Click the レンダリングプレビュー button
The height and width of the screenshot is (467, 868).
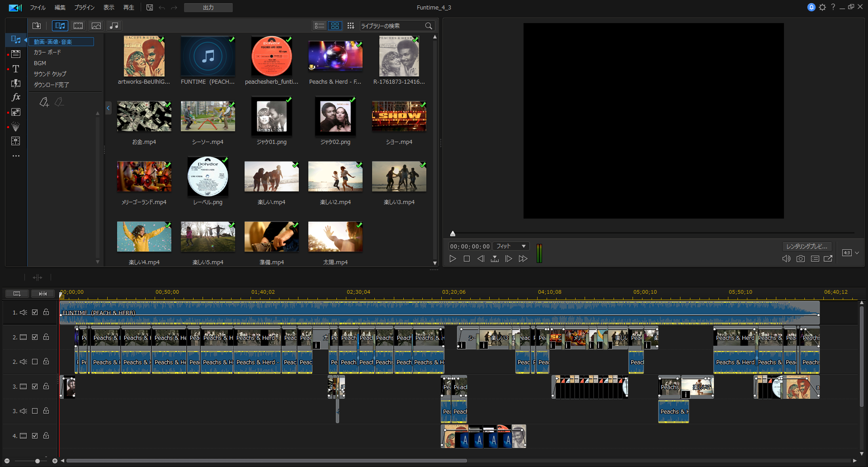(x=807, y=246)
